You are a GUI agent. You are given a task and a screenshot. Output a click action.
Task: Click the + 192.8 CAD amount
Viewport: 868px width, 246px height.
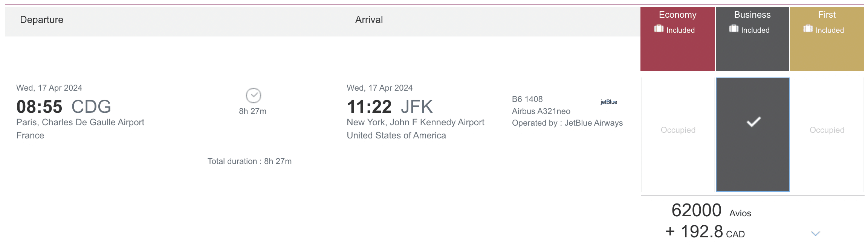[x=704, y=232]
